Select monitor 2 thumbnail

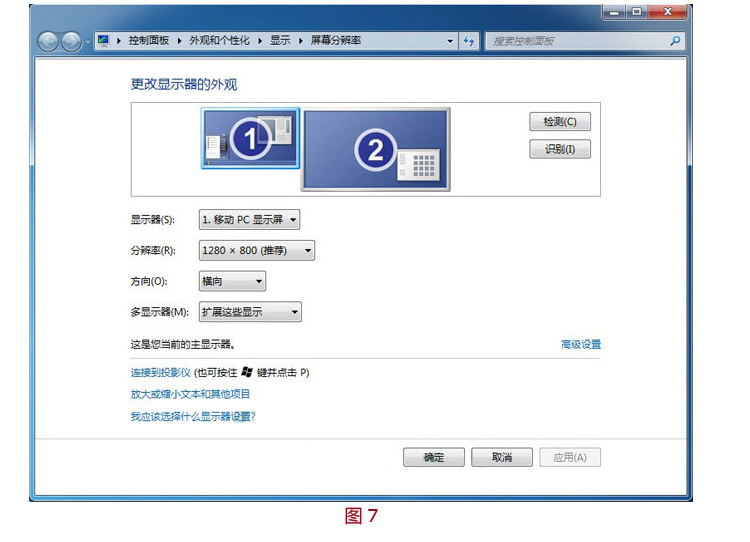376,149
